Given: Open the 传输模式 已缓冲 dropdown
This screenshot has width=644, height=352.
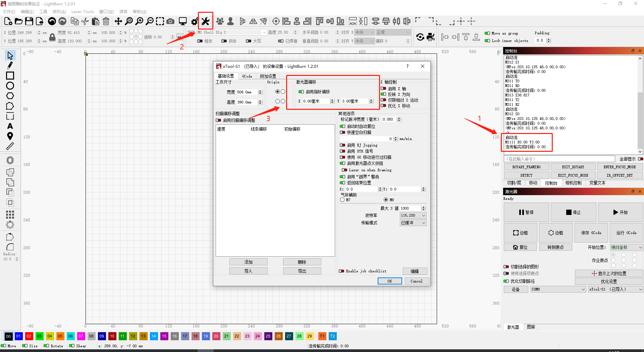Looking at the screenshot, I should pyautogui.click(x=413, y=223).
